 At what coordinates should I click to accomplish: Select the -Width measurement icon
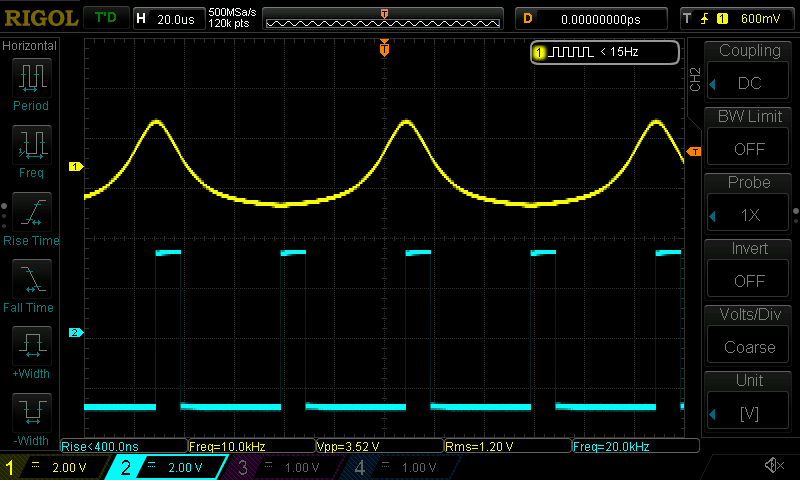32,412
